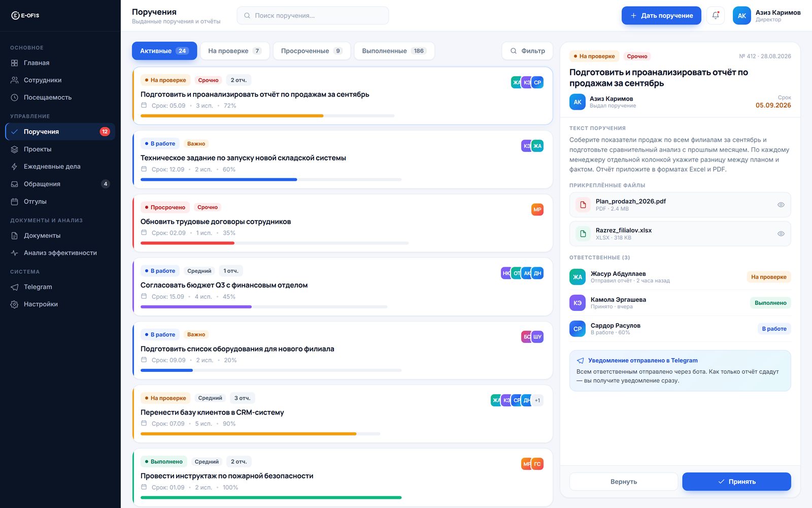Open Проекты layers icon

[x=14, y=149]
